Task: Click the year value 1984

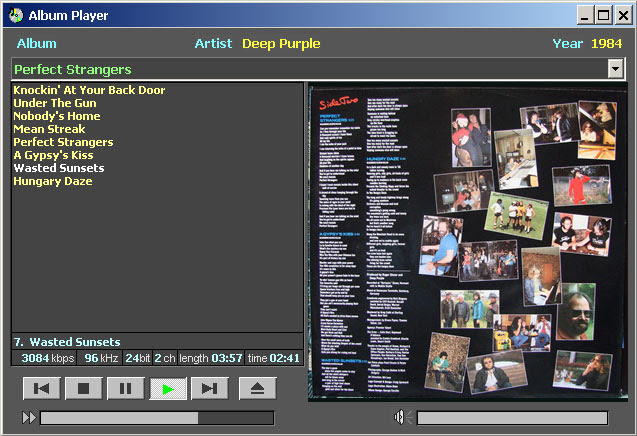Action: click(x=607, y=43)
